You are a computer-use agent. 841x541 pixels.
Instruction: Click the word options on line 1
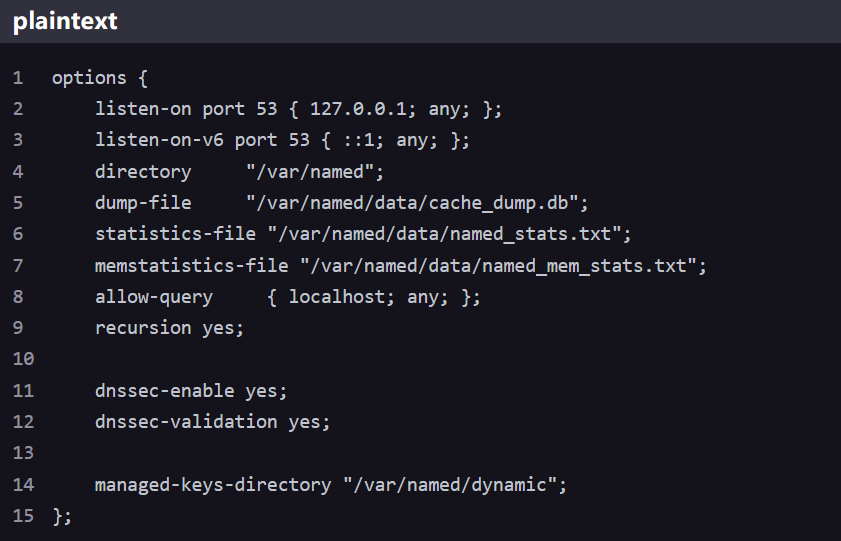point(89,77)
